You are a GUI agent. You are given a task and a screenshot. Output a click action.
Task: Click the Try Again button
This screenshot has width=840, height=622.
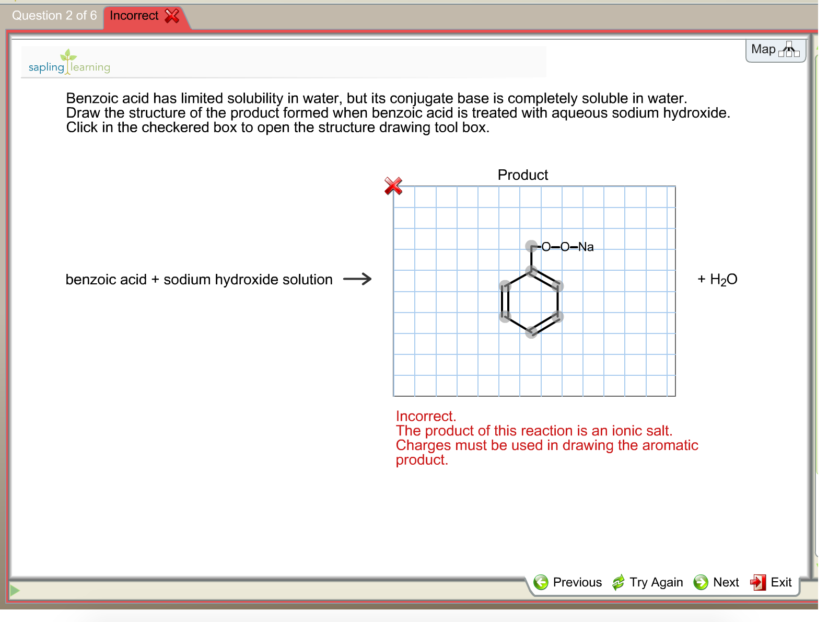click(647, 582)
